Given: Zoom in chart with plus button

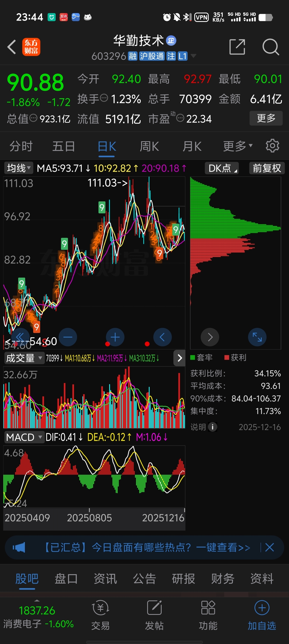Looking at the screenshot, I should (115, 337).
